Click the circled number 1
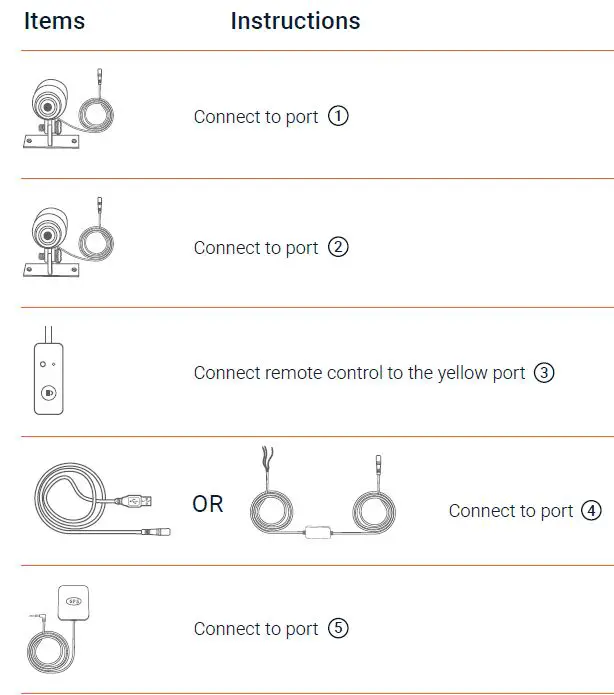Image resolution: width=614 pixels, height=695 pixels. click(x=338, y=116)
